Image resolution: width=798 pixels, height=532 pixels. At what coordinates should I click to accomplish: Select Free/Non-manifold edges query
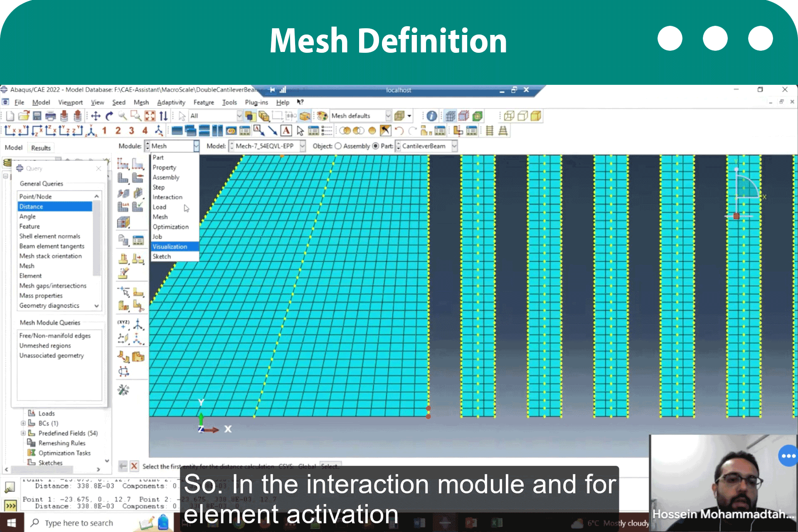[59, 335]
